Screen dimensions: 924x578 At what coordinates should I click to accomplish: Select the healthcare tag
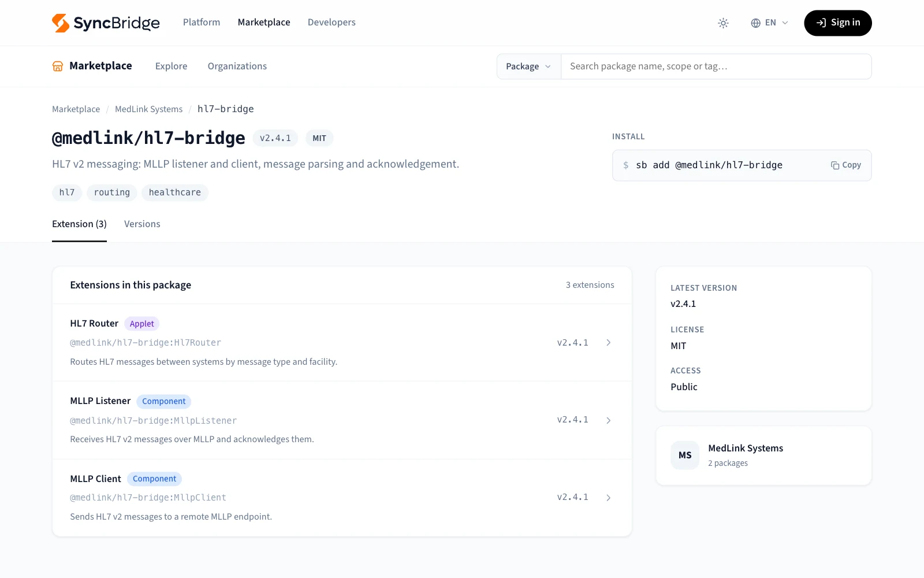[x=175, y=192]
